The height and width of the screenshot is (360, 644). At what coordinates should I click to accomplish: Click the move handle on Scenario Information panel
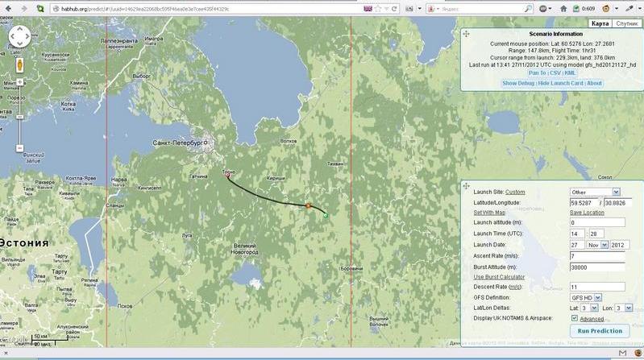pyautogui.click(x=466, y=34)
